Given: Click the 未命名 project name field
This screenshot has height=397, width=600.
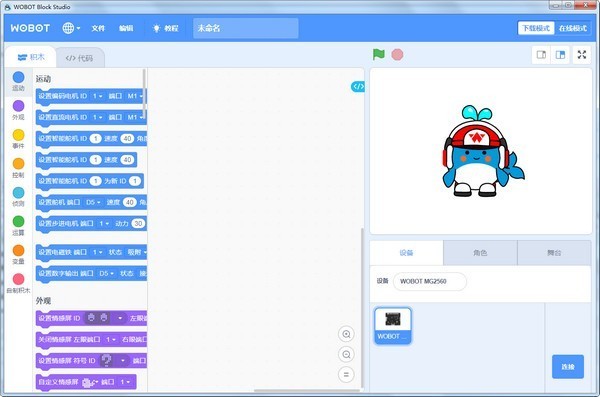Looking at the screenshot, I should 246,28.
